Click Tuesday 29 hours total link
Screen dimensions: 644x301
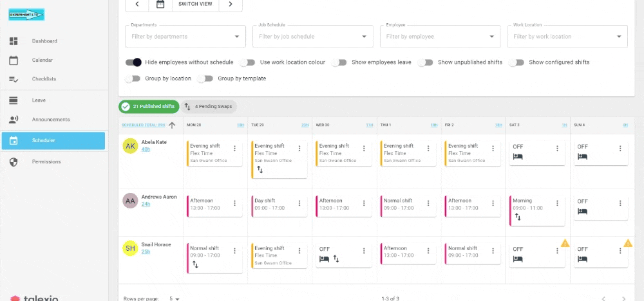pyautogui.click(x=305, y=125)
